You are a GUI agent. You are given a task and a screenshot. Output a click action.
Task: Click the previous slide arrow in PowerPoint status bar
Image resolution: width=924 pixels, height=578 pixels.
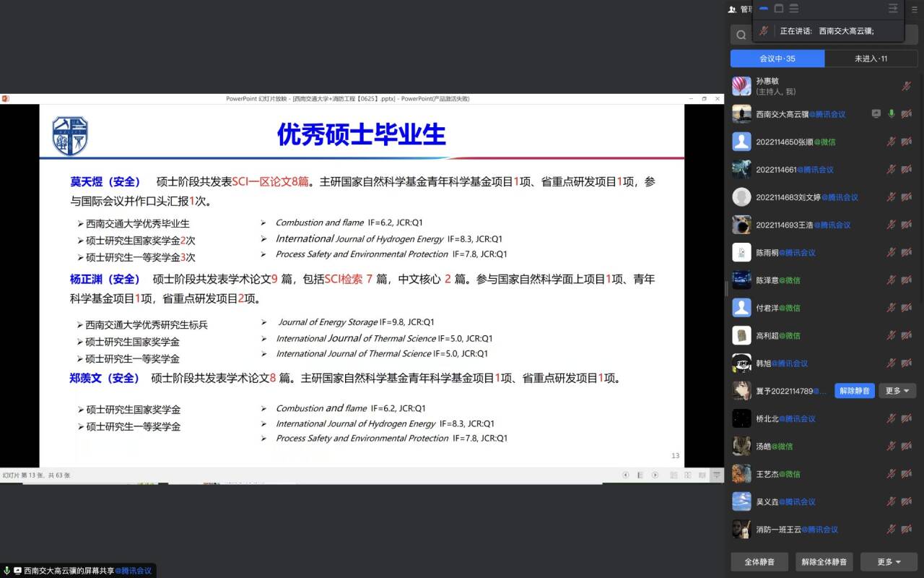tap(626, 475)
